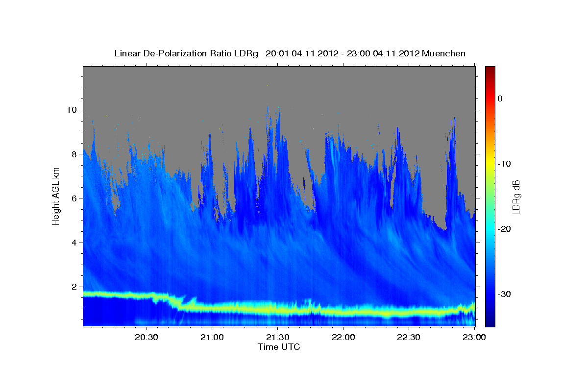Image resolution: width=588 pixels, height=392 pixels.
Task: Click the plot title 'Linear De-Polarization Ratio LDRg'
Action: click(186, 53)
